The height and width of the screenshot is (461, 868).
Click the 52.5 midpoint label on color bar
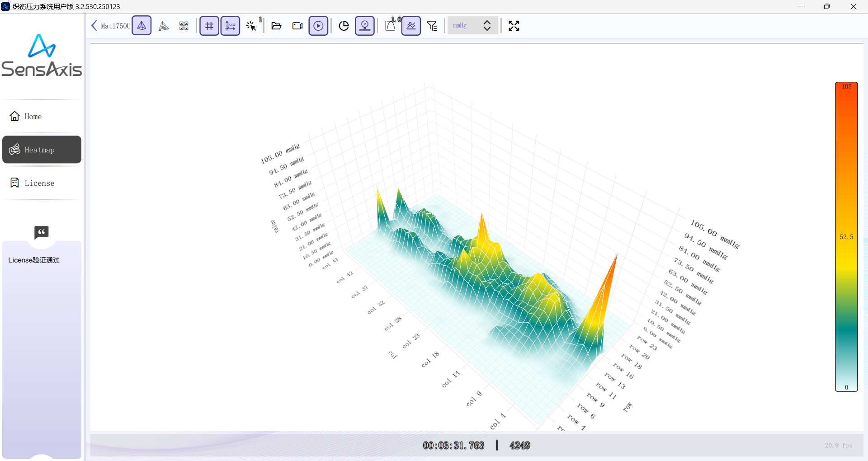click(x=847, y=237)
